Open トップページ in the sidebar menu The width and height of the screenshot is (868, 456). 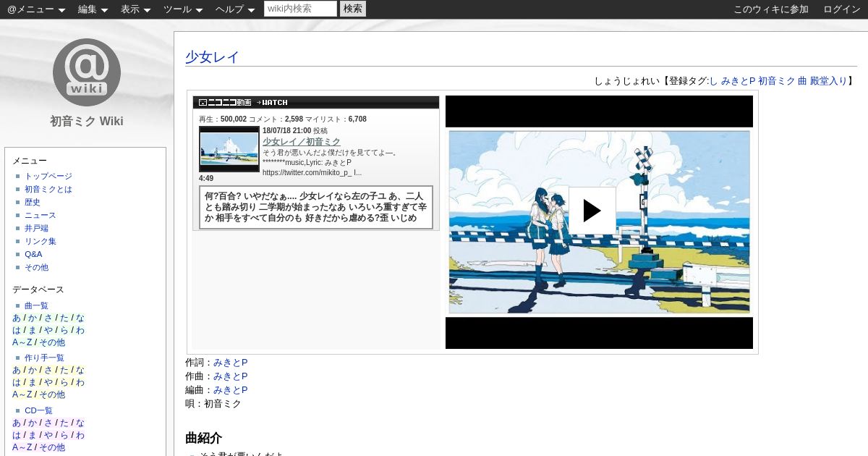(48, 176)
